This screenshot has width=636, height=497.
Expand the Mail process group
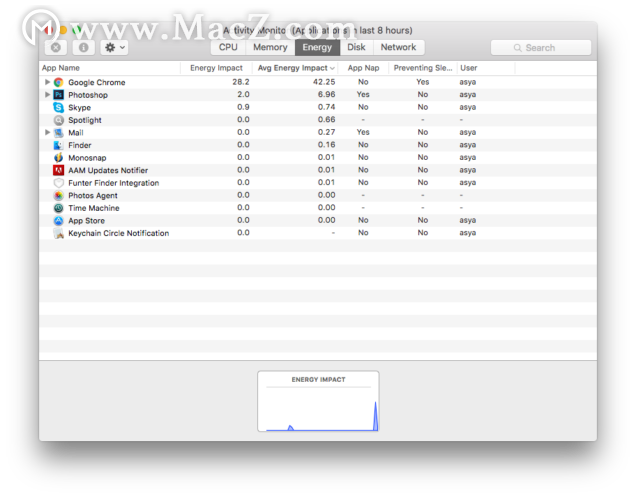(x=47, y=132)
